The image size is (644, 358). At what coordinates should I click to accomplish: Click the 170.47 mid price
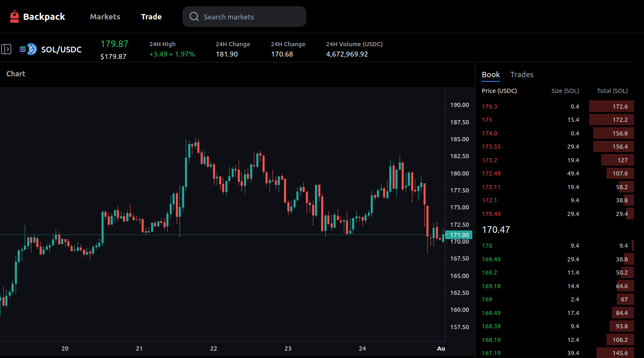point(496,230)
